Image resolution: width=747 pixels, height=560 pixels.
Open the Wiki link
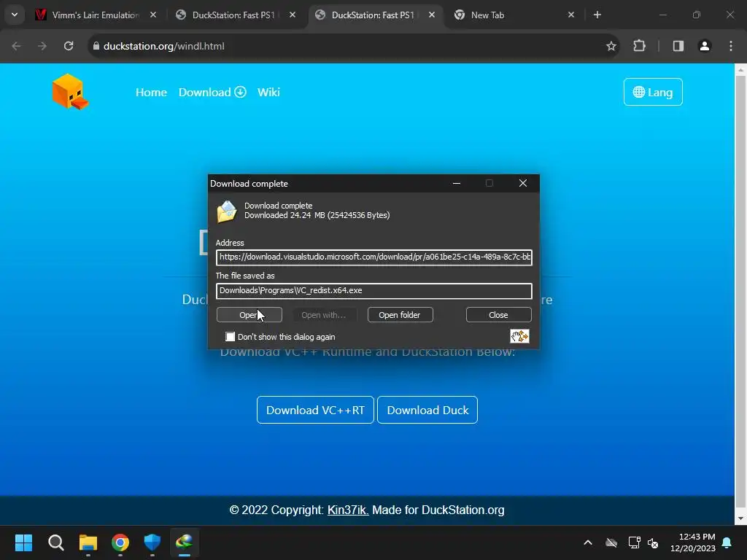268,93
